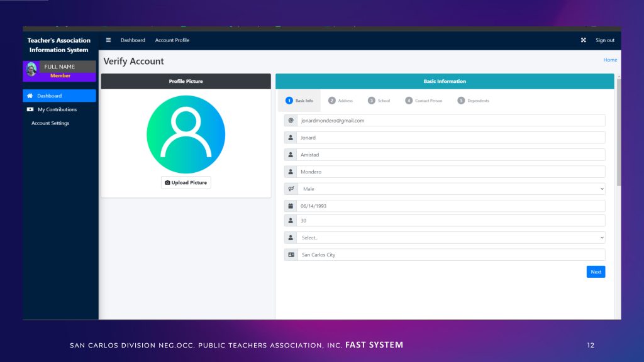Click the Sign out link
Screen dimensions: 644x362
point(605,40)
